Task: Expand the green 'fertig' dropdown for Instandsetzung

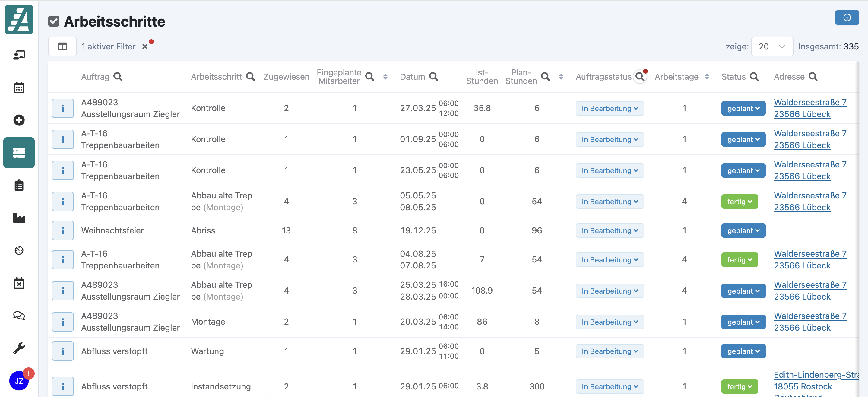Action: click(739, 386)
